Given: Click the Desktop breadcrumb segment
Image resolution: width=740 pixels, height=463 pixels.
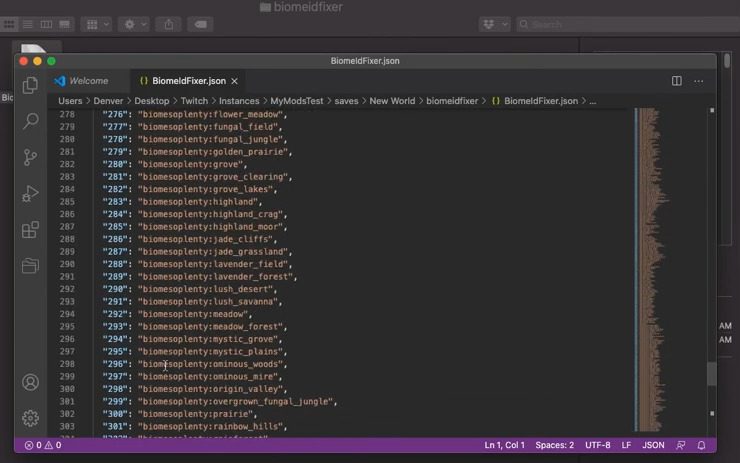Looking at the screenshot, I should point(151,101).
